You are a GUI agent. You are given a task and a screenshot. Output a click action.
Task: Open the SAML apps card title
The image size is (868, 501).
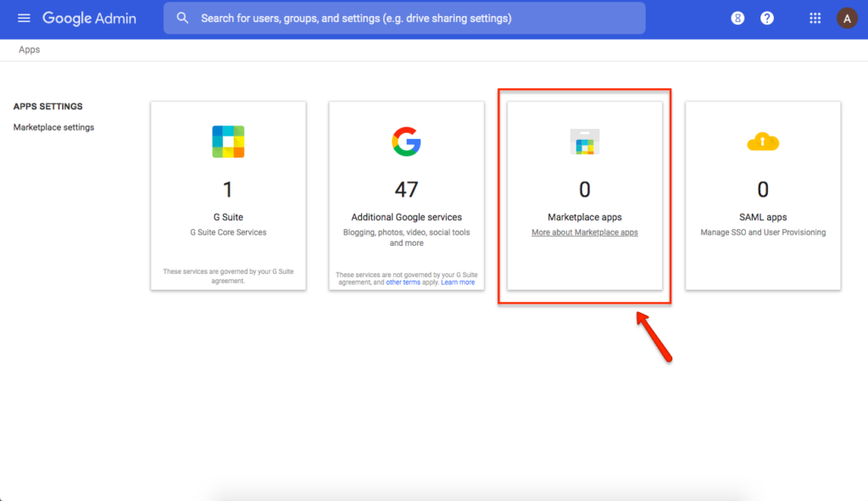coord(763,217)
